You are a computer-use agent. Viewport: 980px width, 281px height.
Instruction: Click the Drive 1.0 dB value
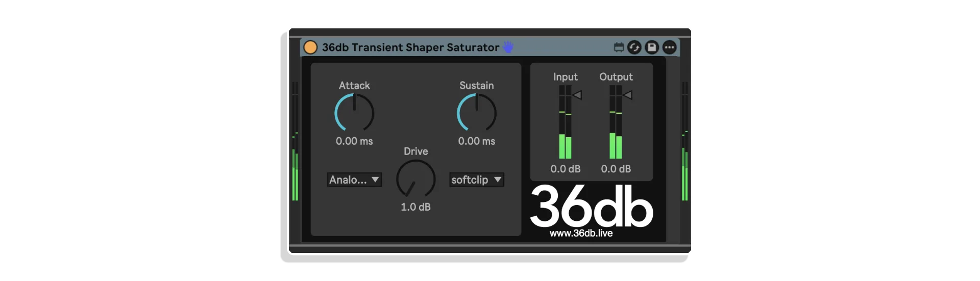(415, 207)
